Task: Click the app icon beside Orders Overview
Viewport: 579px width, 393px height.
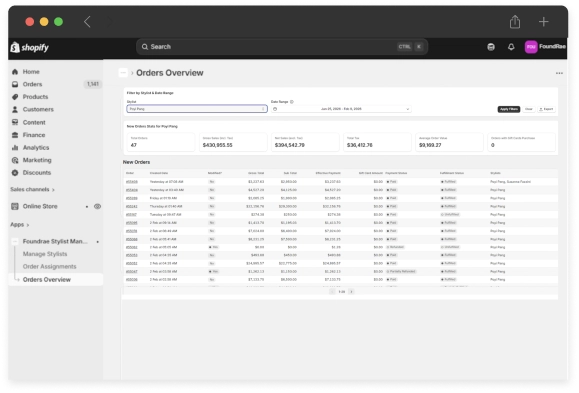Action: (123, 73)
